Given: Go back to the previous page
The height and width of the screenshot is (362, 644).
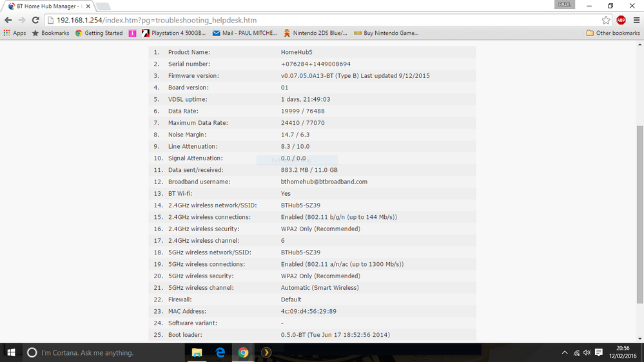Looking at the screenshot, I should tap(8, 20).
